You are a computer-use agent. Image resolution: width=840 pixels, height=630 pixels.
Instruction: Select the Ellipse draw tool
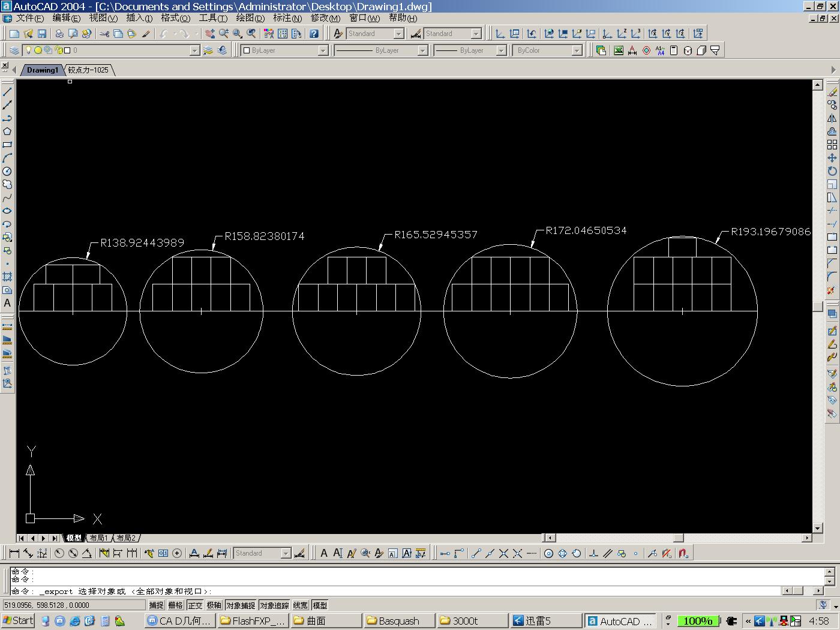click(7, 211)
